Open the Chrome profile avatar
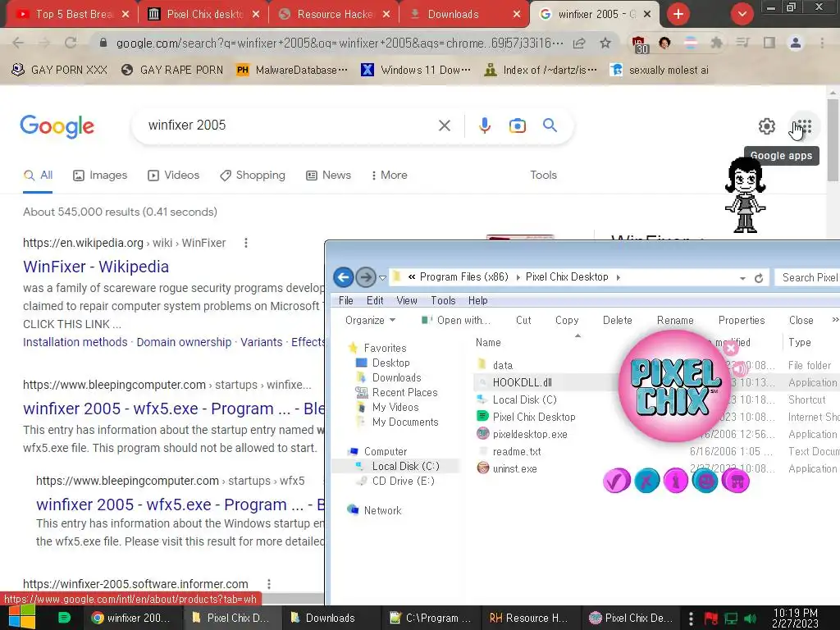 pos(796,43)
